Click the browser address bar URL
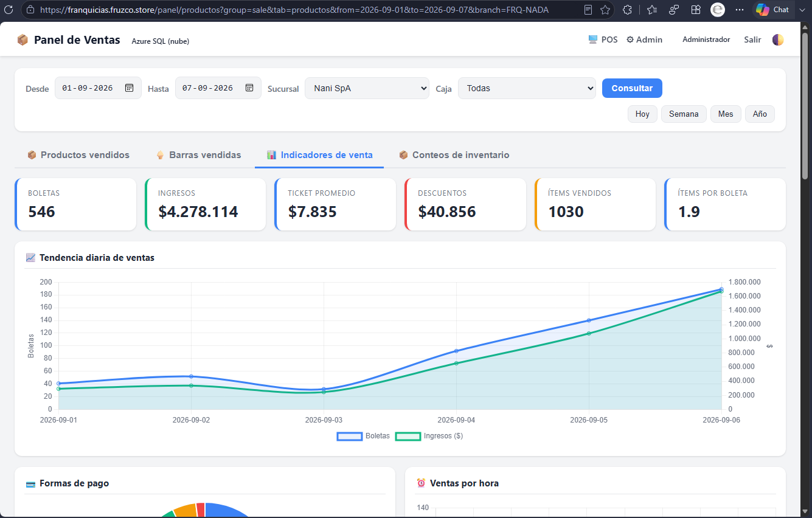 point(294,10)
